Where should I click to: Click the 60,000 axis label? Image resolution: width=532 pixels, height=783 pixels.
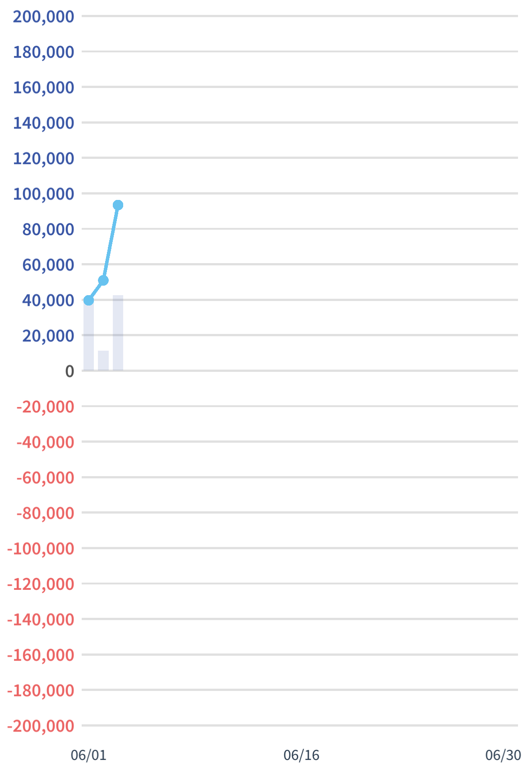48,265
